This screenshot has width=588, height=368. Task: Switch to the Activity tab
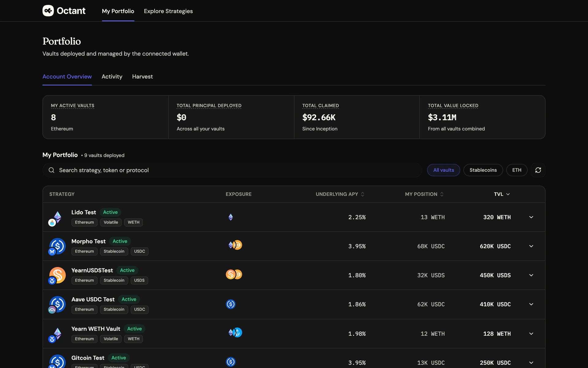point(112,77)
